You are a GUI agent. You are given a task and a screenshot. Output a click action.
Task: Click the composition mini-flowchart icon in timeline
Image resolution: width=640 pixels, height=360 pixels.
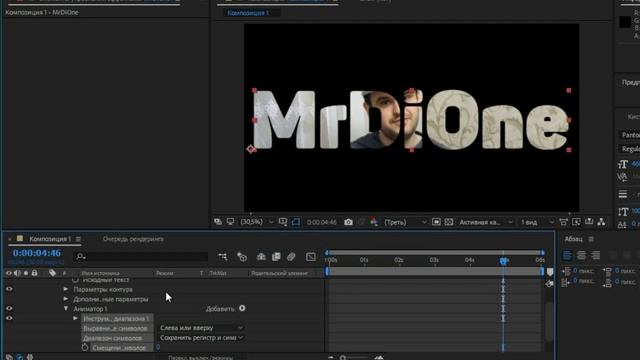pos(223,257)
